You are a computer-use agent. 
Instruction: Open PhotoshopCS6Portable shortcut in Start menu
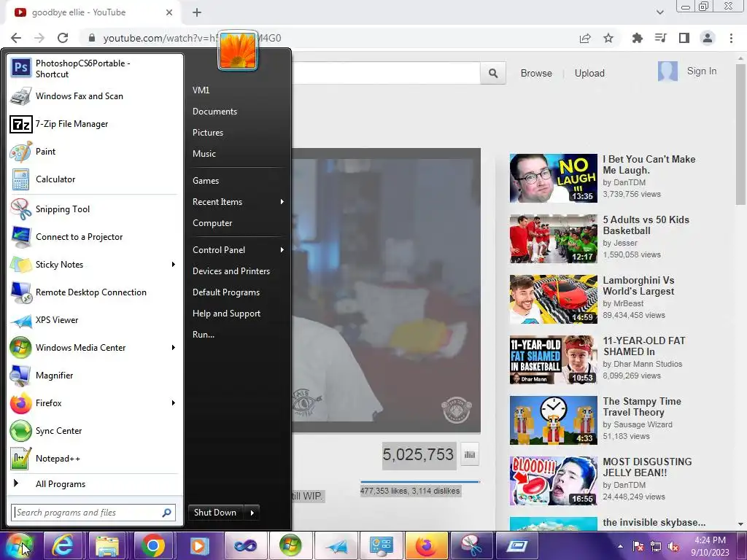[94, 69]
